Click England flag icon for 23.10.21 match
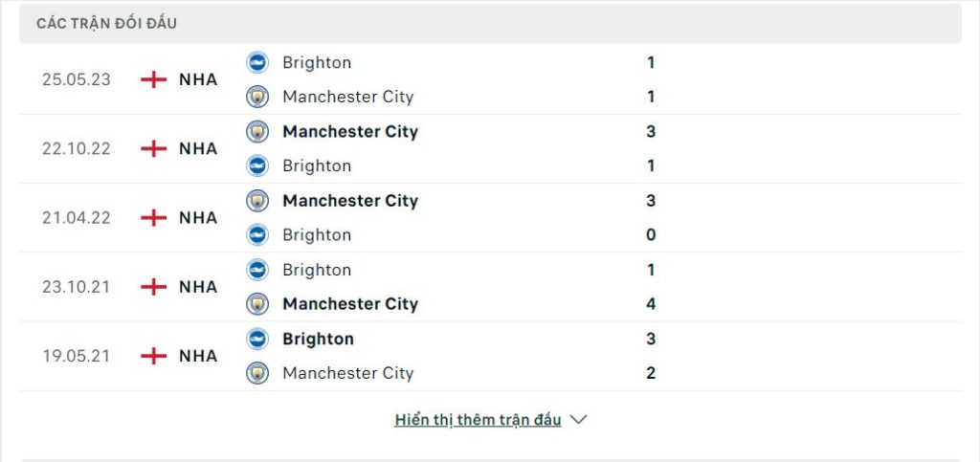 click(x=154, y=287)
